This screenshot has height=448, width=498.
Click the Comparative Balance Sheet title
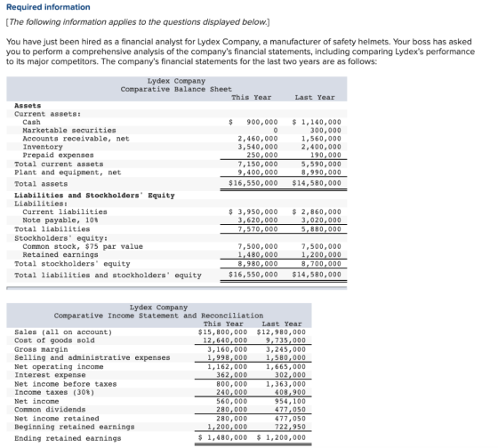[x=176, y=89]
